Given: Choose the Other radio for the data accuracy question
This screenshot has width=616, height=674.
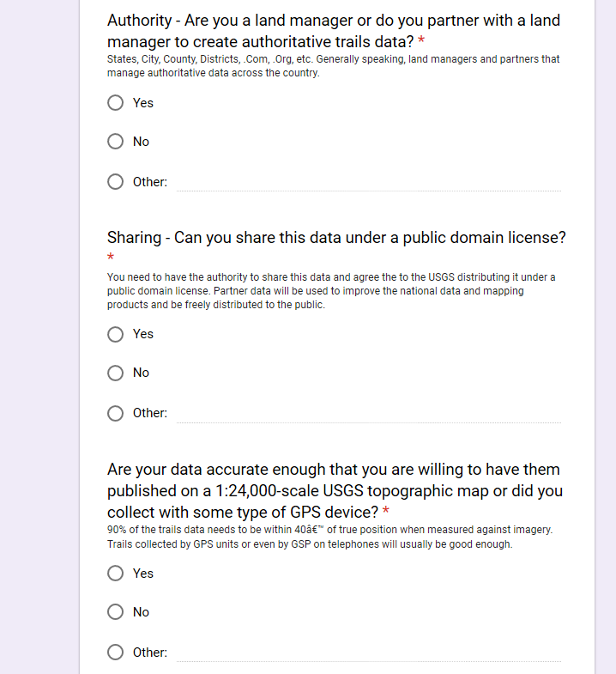Looking at the screenshot, I should pyautogui.click(x=116, y=653).
